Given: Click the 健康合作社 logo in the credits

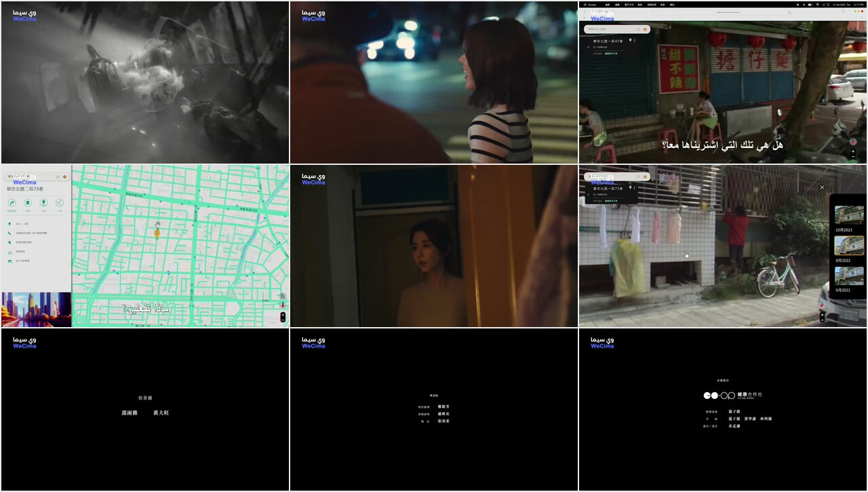Looking at the screenshot, I should [x=733, y=395].
